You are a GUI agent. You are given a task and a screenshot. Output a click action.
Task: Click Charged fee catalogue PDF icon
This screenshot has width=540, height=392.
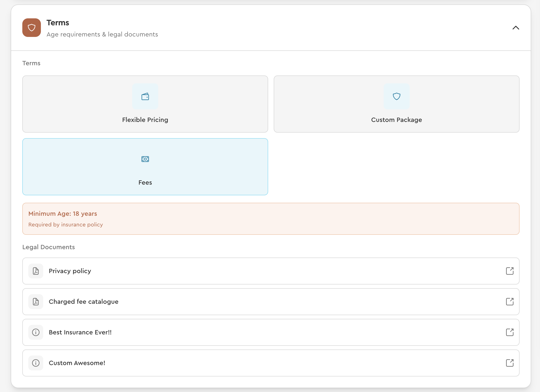tap(36, 302)
